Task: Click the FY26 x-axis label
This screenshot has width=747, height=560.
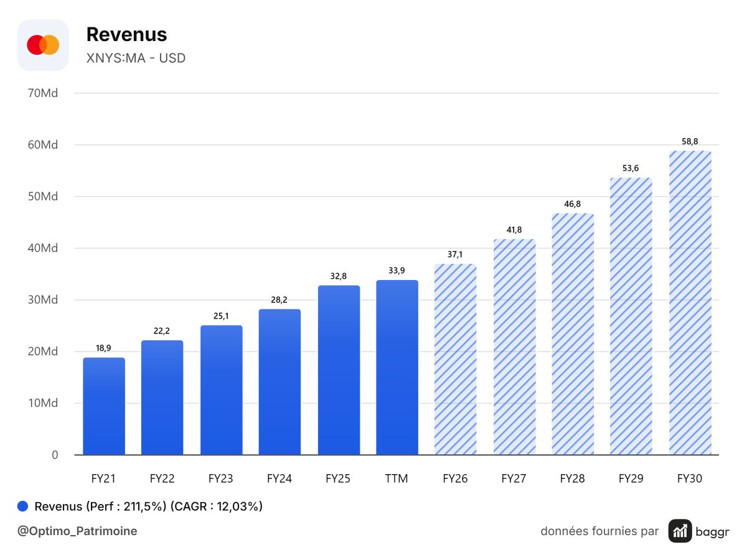Action: click(x=456, y=478)
